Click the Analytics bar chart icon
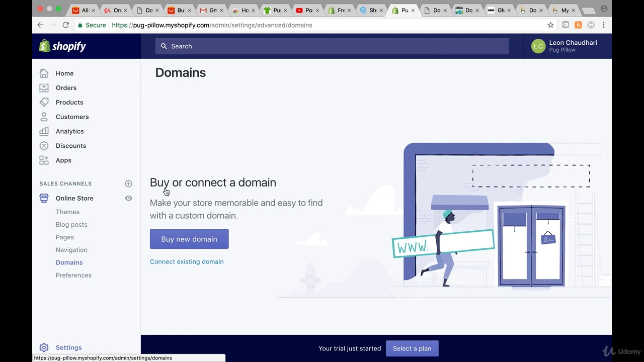 tap(44, 131)
